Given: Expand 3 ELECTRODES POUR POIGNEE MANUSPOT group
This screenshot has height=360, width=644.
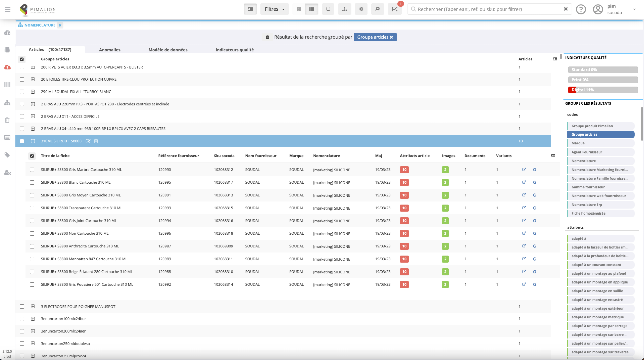Looking at the screenshot, I should (x=33, y=306).
